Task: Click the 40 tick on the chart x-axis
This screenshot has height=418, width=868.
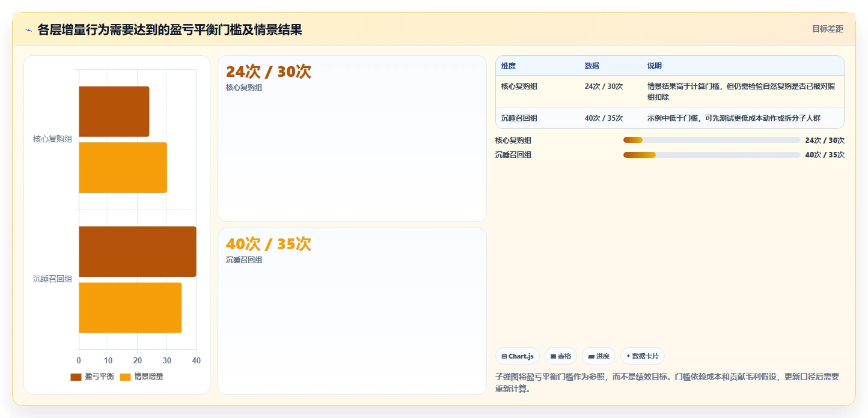Action: click(x=196, y=360)
